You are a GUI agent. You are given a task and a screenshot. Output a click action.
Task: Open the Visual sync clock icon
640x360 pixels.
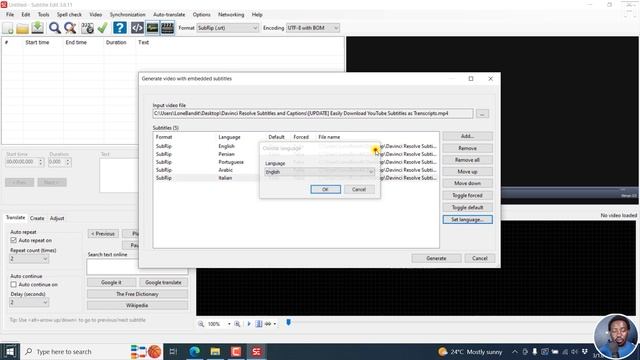pyautogui.click(x=87, y=28)
